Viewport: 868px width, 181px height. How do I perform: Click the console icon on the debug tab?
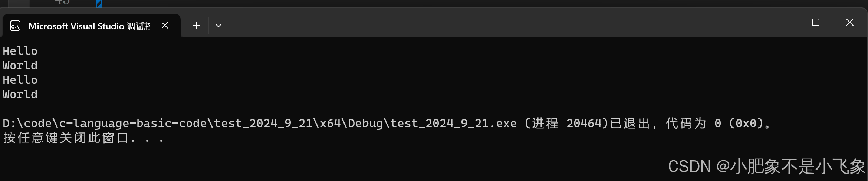15,26
